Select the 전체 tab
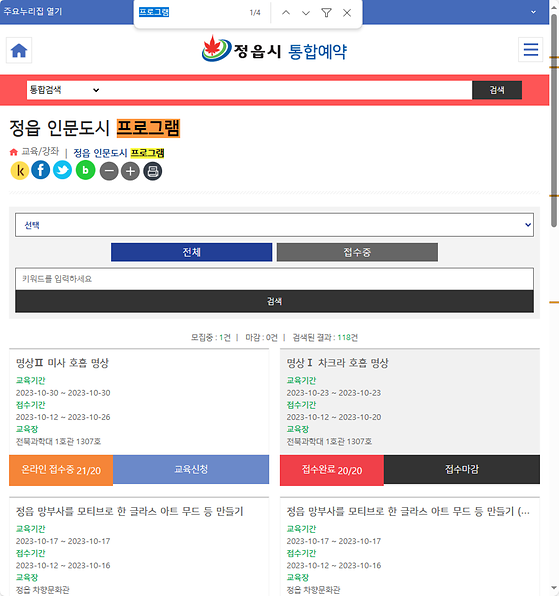The image size is (559, 596). click(x=192, y=252)
